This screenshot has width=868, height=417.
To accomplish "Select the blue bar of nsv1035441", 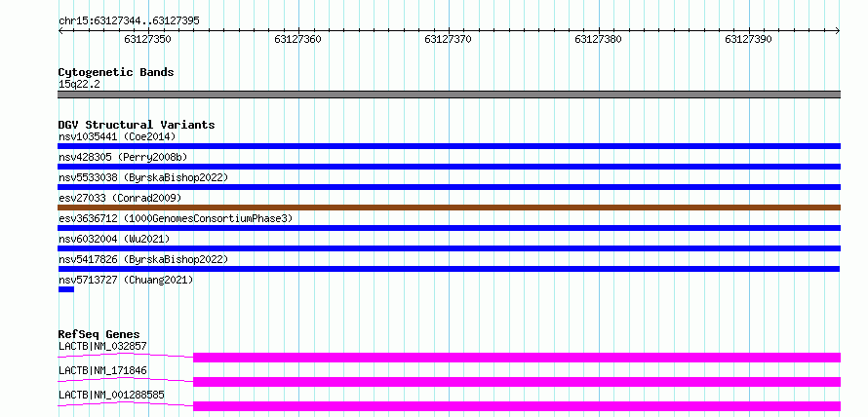I will 449,146.
